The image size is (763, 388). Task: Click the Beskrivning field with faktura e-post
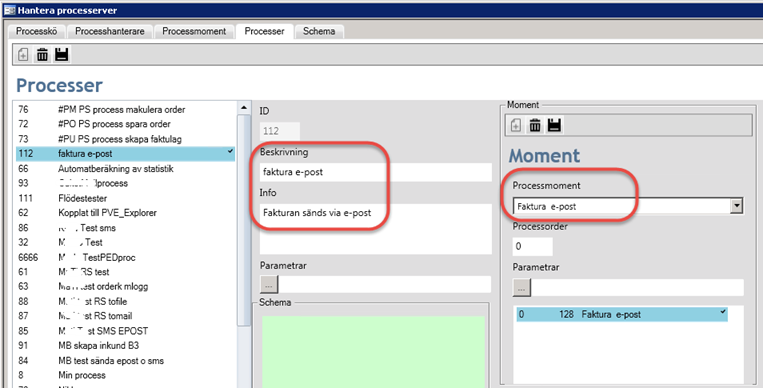376,172
